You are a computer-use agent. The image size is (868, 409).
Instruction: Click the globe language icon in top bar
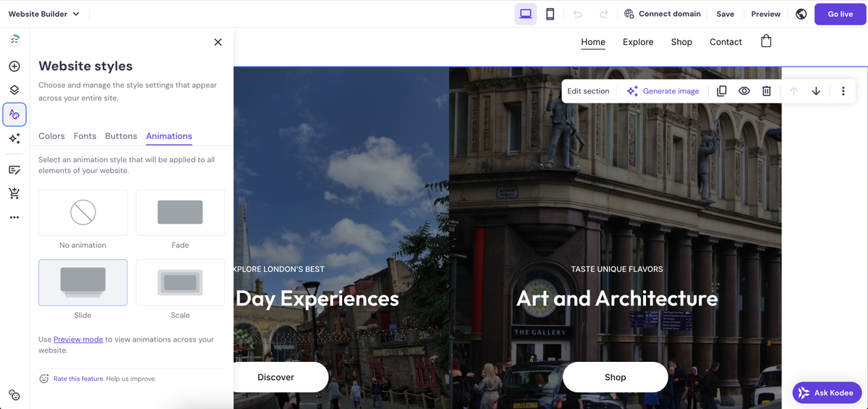pos(801,14)
